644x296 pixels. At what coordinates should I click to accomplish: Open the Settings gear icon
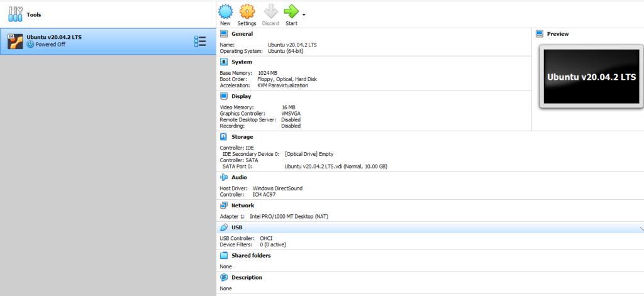pos(247,11)
